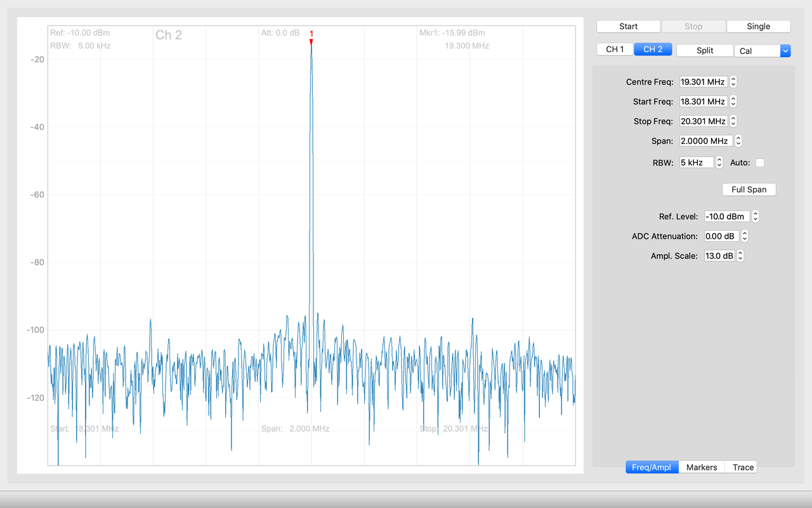This screenshot has height=508, width=812.
Task: Switch to the Trace tab
Action: (743, 467)
